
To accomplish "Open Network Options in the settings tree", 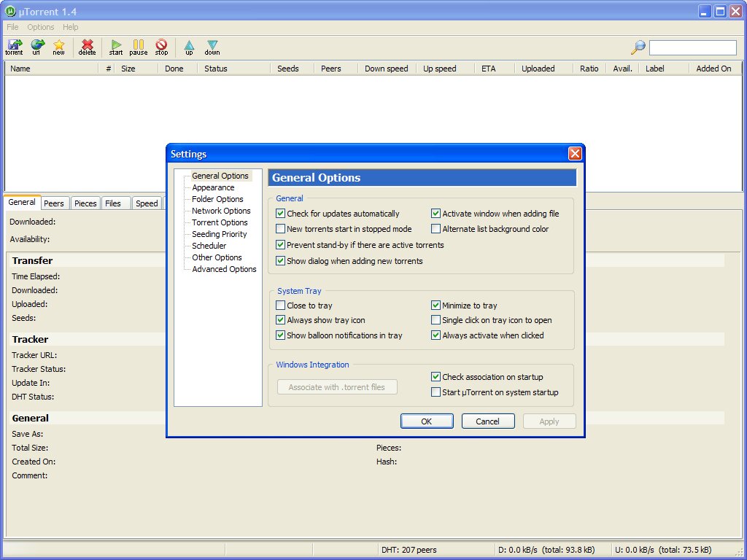I will [221, 211].
